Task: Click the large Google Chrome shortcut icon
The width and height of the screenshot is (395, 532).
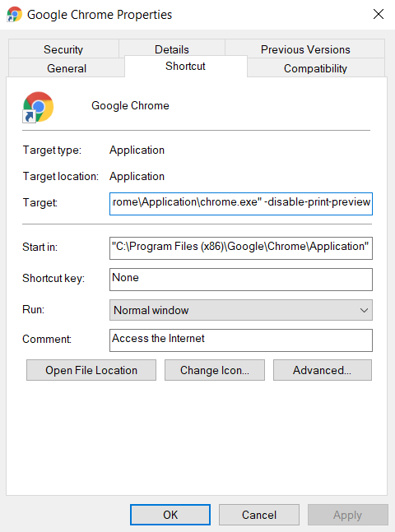Action: click(x=38, y=107)
